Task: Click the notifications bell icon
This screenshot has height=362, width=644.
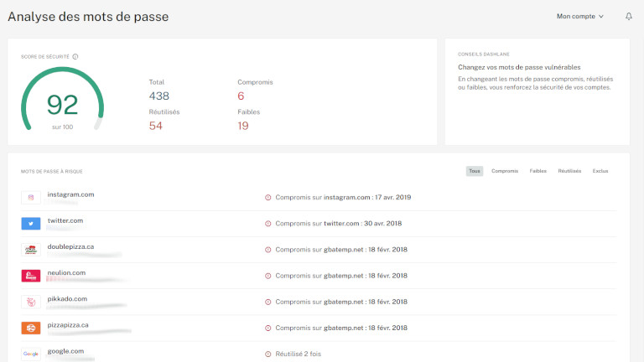Action: coord(629,16)
